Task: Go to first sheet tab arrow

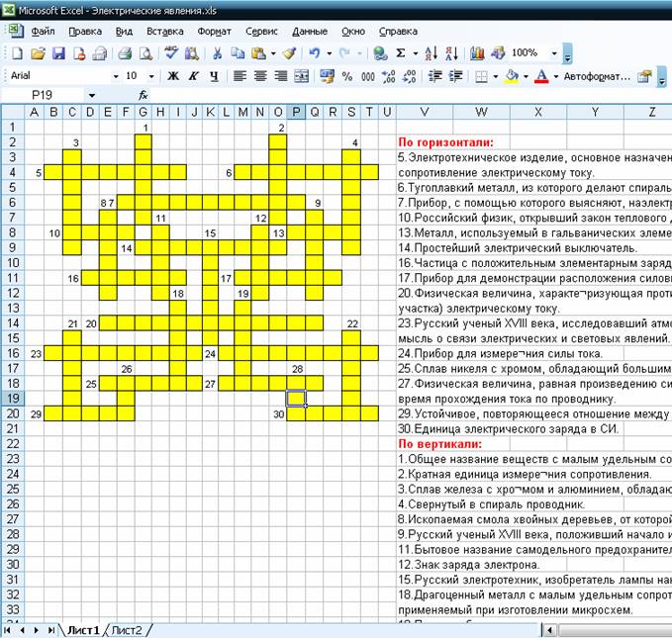Action: point(7,630)
